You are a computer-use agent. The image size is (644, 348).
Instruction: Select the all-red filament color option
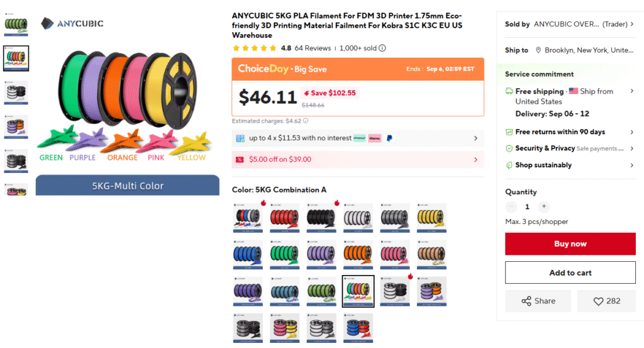[285, 218]
